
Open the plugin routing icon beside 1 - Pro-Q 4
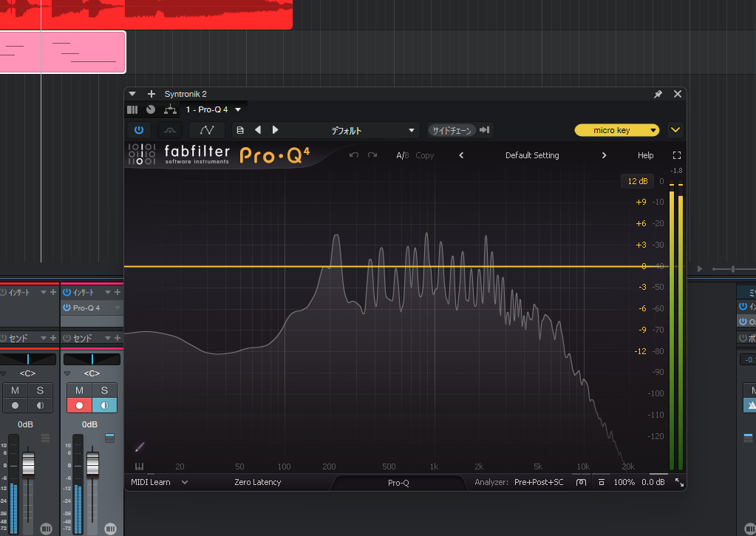pyautogui.click(x=170, y=109)
